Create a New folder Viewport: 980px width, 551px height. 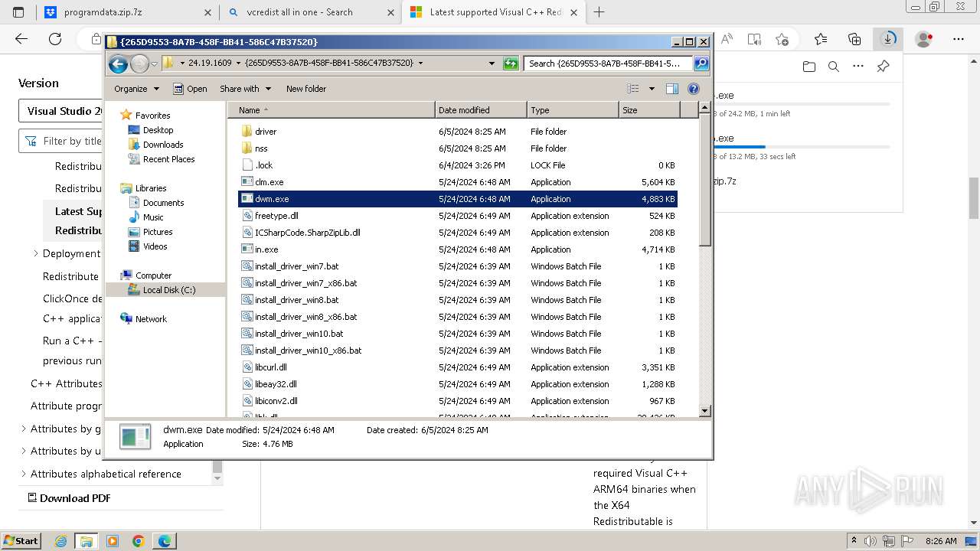tap(306, 89)
